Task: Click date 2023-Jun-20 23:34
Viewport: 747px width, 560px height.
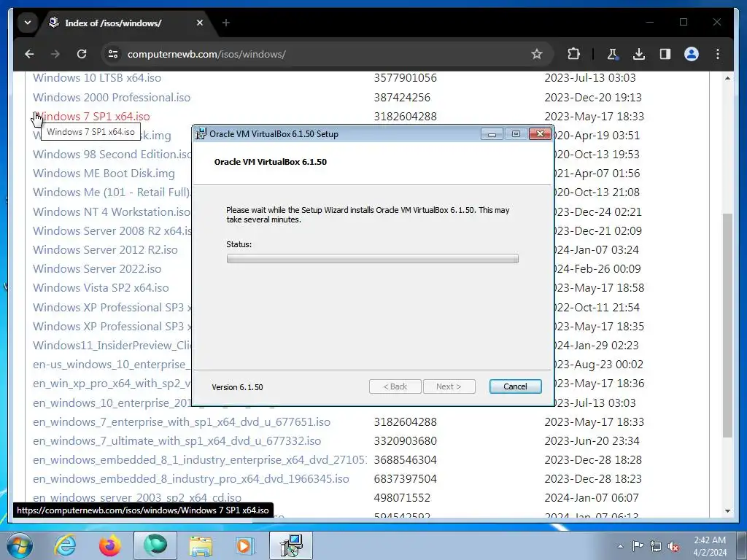Action: pyautogui.click(x=592, y=441)
